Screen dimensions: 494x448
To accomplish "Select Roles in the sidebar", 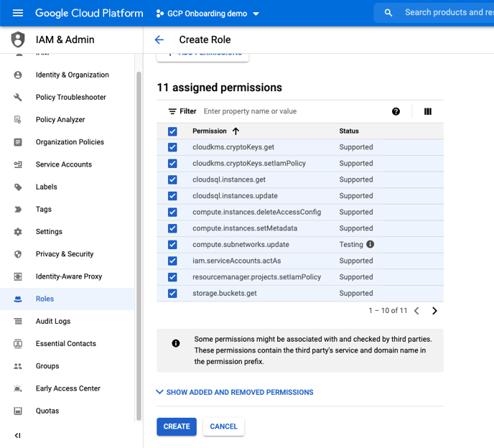I will tap(67, 299).
